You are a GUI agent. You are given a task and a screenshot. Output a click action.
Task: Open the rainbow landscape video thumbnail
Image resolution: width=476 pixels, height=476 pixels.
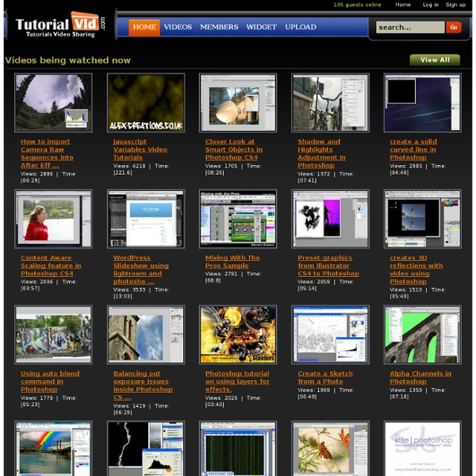point(53,448)
